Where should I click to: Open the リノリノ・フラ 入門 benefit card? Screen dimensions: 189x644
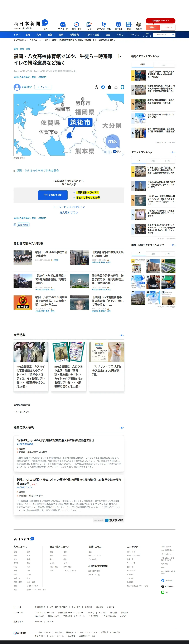[107, 367]
